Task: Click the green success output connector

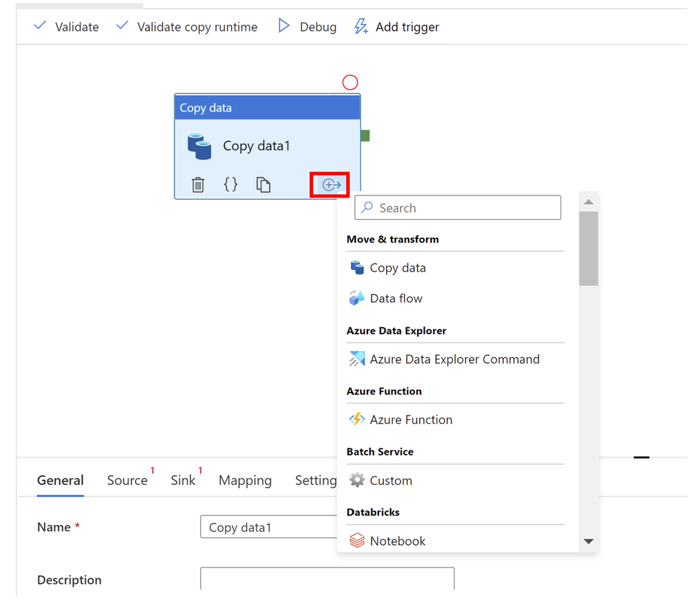Action: point(365,136)
